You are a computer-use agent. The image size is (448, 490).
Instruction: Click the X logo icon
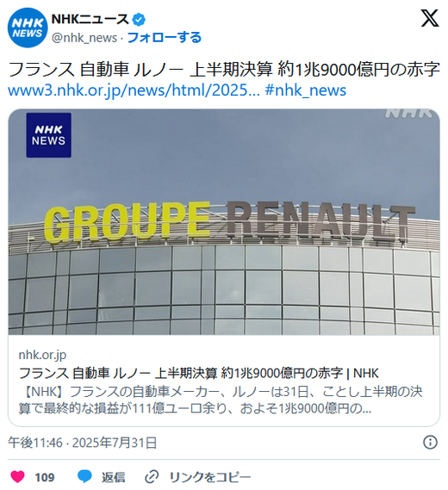[x=430, y=18]
